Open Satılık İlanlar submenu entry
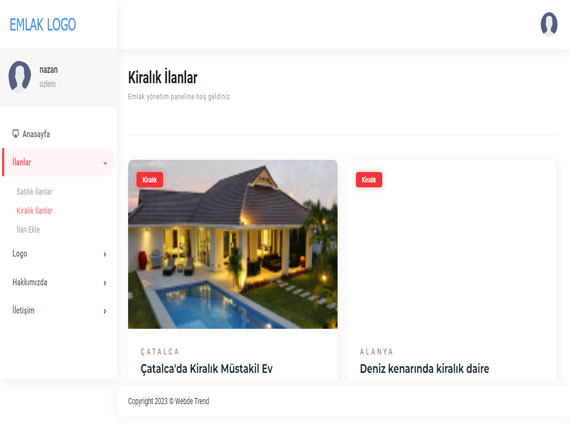The width and height of the screenshot is (570, 428). pyautogui.click(x=35, y=192)
